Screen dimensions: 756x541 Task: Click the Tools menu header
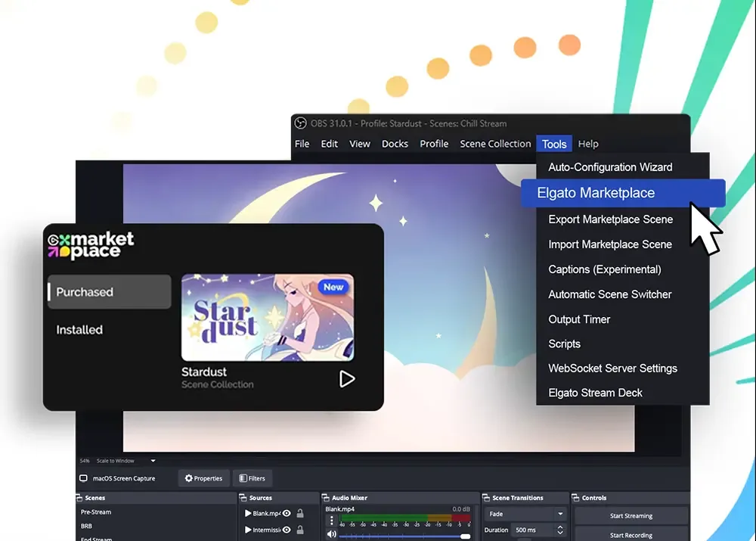click(x=554, y=144)
